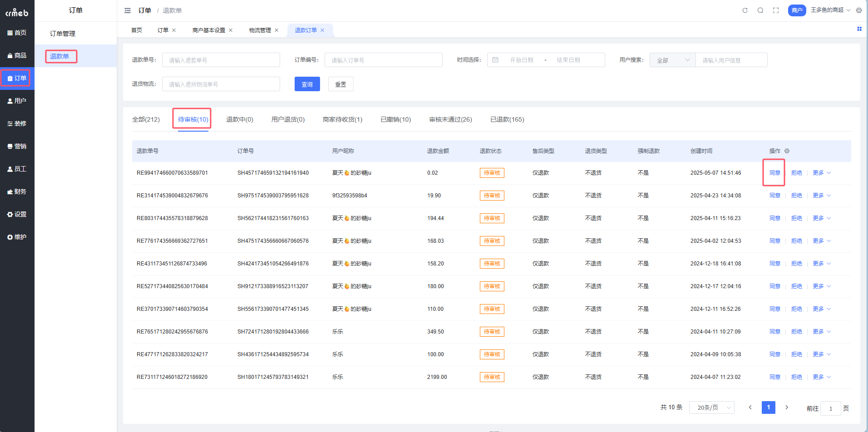Toggle fullscreen mode icon

click(776, 10)
